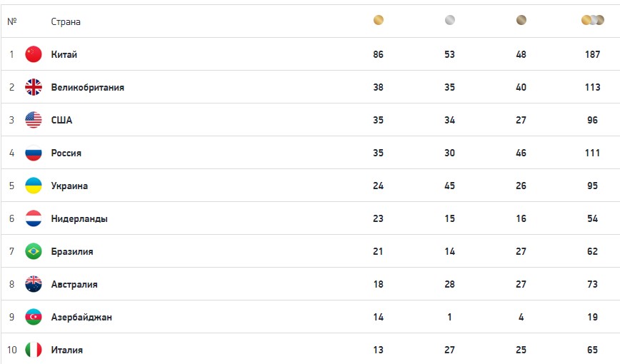Click the Russia flag icon
The height and width of the screenshot is (364, 620).
coord(34,153)
